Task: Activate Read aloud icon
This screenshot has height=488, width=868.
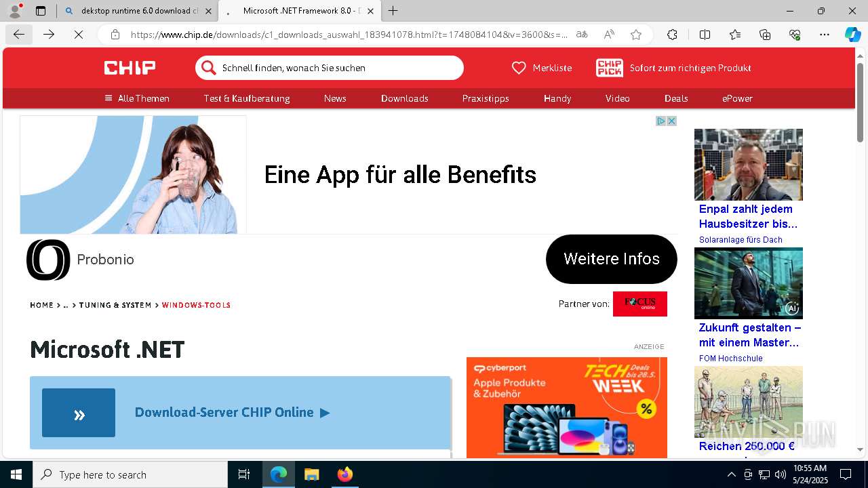Action: tap(609, 35)
